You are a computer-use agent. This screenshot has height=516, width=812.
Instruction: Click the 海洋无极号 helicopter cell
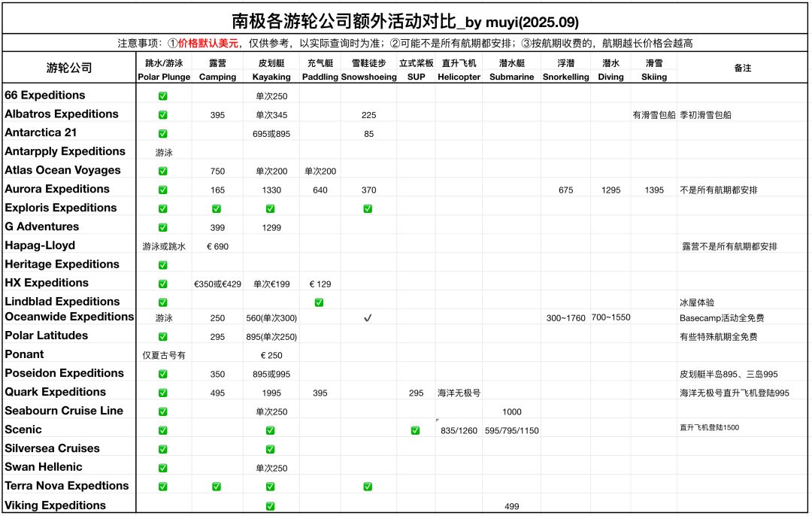[x=459, y=393]
